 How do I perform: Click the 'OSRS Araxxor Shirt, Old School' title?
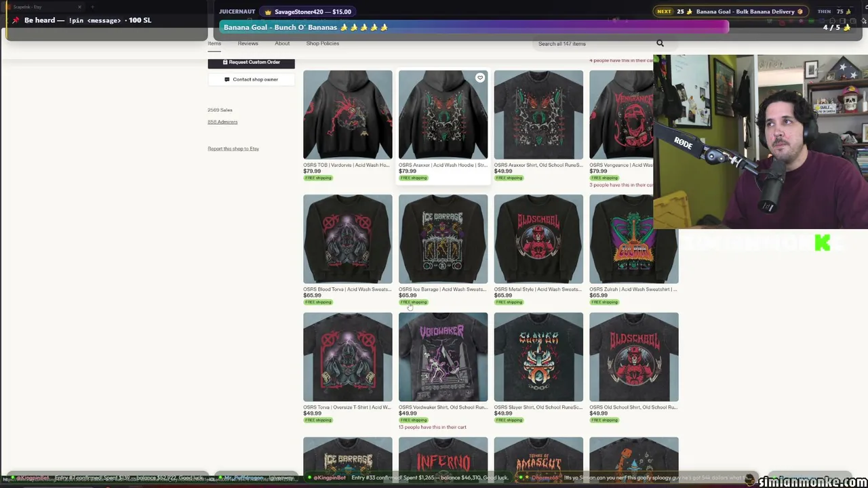pyautogui.click(x=538, y=165)
